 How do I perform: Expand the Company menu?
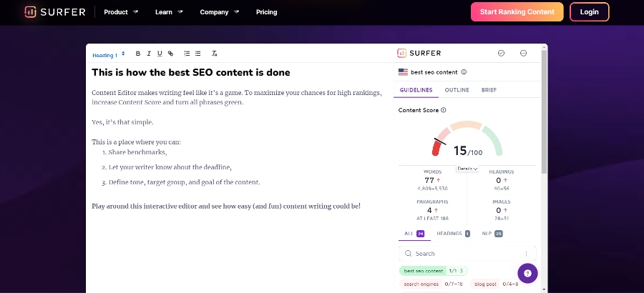220,12
